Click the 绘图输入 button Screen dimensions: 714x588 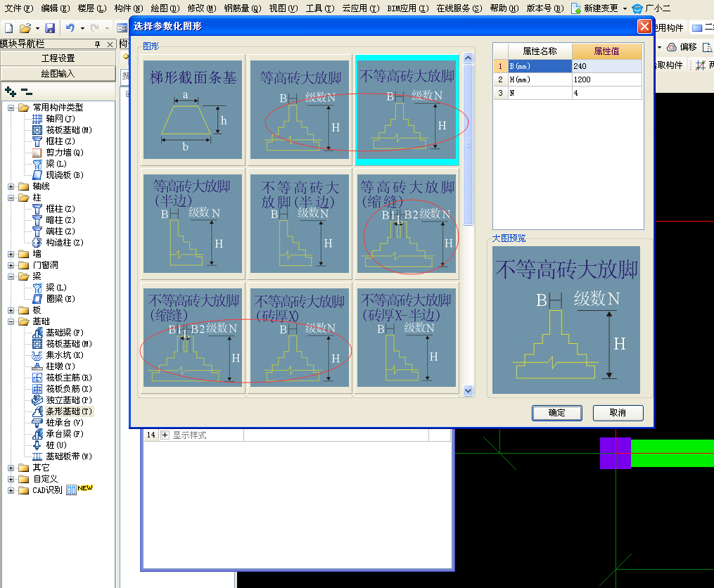[x=58, y=74]
